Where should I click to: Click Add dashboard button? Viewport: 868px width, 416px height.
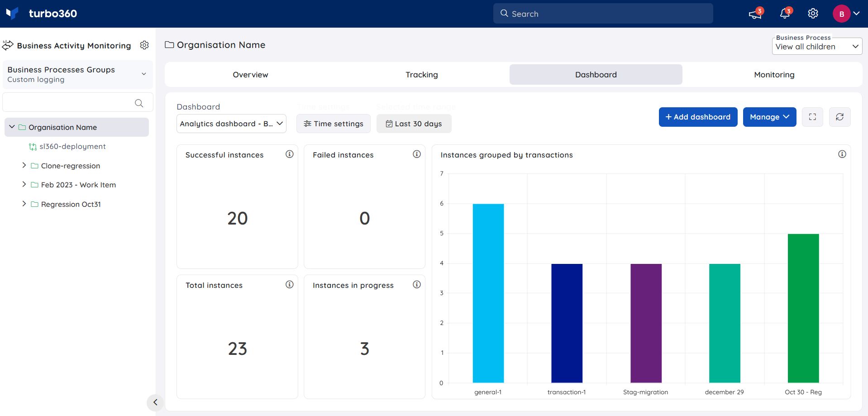pyautogui.click(x=698, y=117)
